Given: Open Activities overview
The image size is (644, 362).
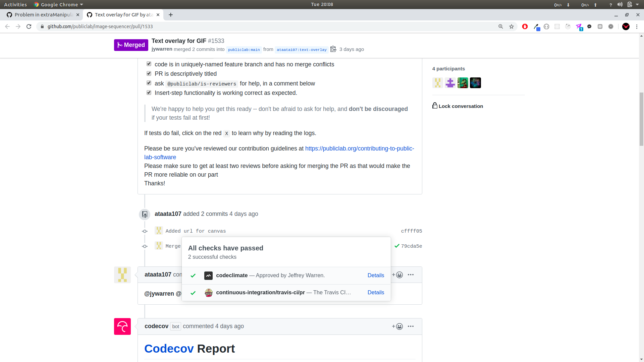Looking at the screenshot, I should [x=15, y=5].
